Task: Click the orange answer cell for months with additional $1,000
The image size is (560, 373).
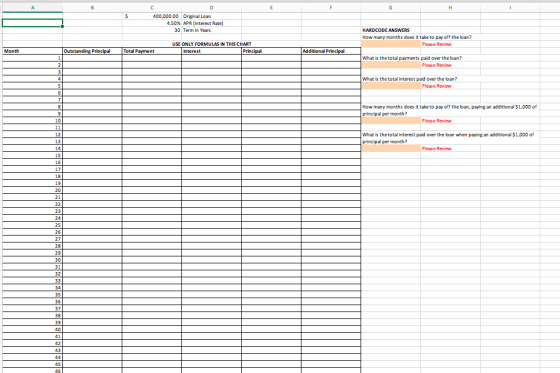Action: pyautogui.click(x=390, y=121)
